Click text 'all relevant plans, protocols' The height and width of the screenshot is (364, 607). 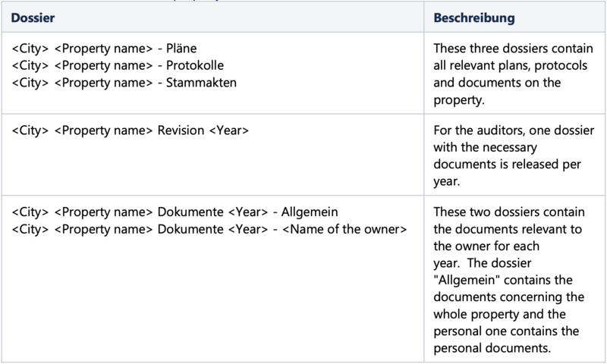[510, 65]
